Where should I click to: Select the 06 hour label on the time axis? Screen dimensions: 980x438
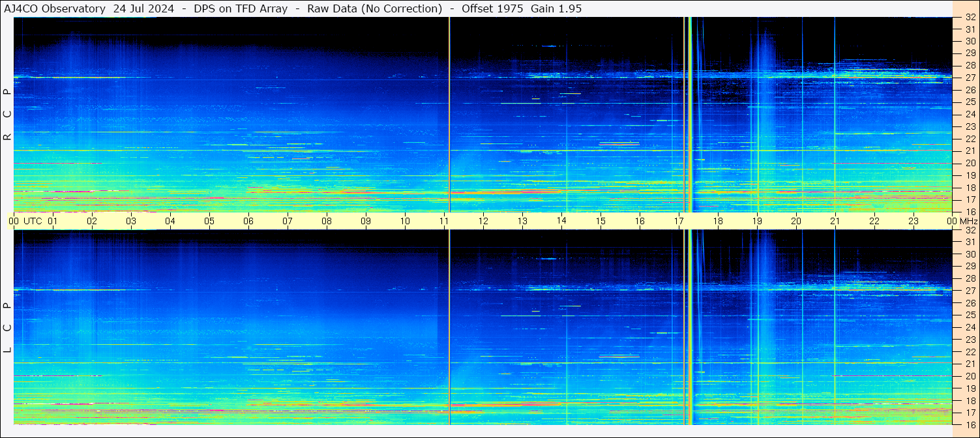click(x=248, y=221)
